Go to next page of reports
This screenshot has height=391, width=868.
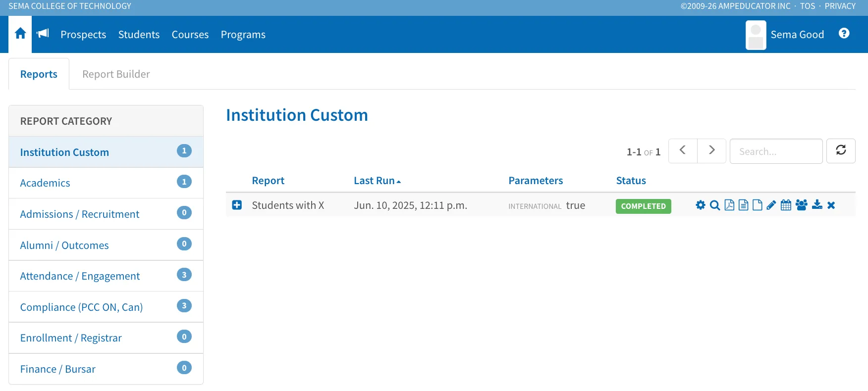(x=711, y=151)
